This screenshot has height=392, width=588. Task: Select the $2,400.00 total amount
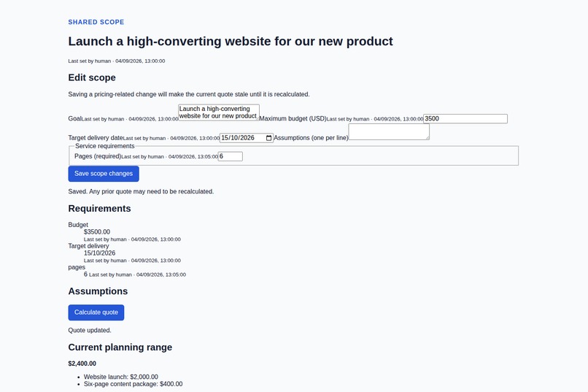click(x=82, y=364)
